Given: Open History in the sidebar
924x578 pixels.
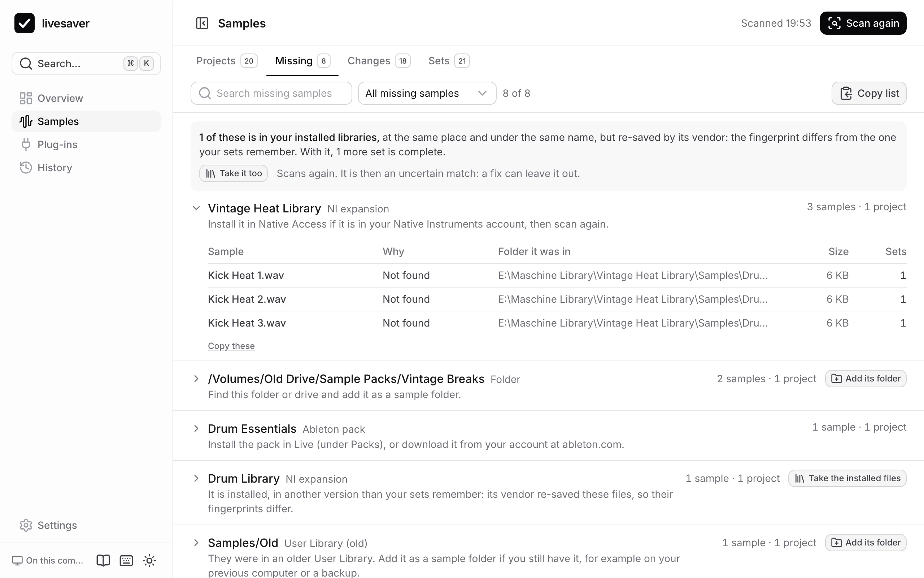Looking at the screenshot, I should coord(86,167).
